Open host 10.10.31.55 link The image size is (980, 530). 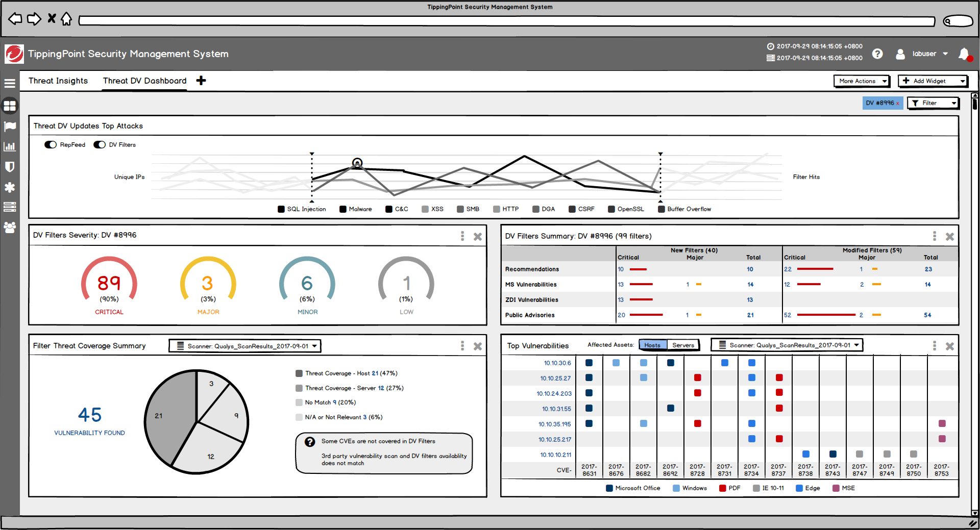coord(556,409)
